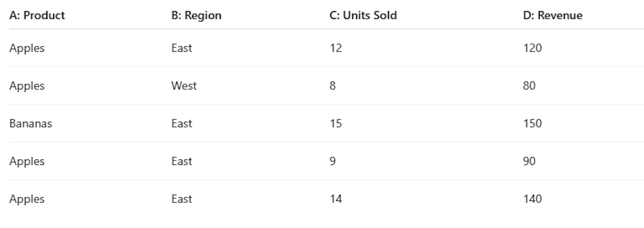Click the 'B: Region' column header
This screenshot has height=228, width=644.
196,15
